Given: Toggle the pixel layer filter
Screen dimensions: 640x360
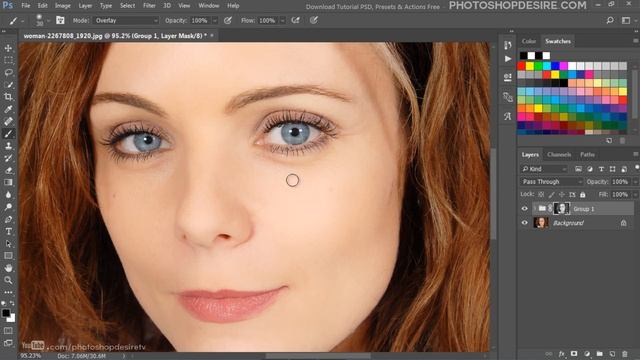Looking at the screenshot, I should point(578,169).
